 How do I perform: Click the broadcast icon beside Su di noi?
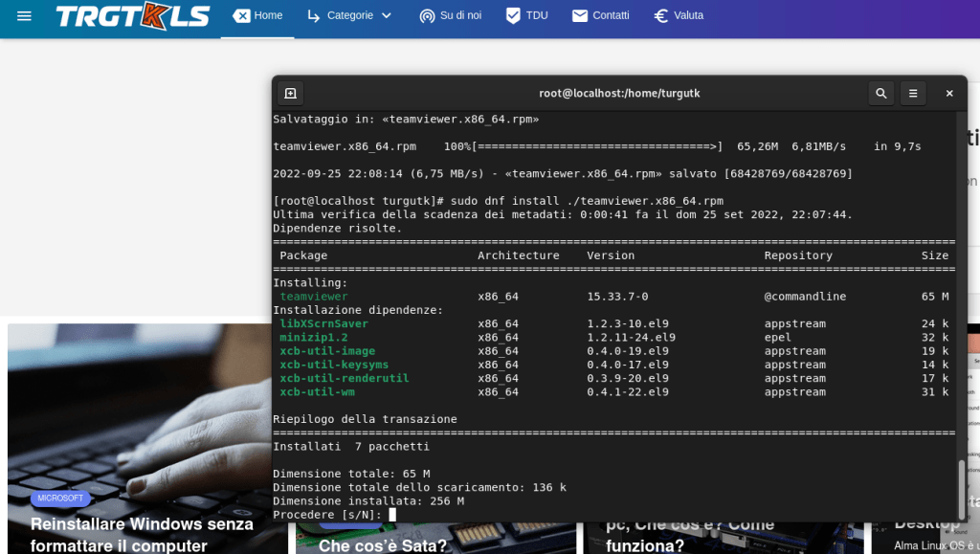point(427,16)
